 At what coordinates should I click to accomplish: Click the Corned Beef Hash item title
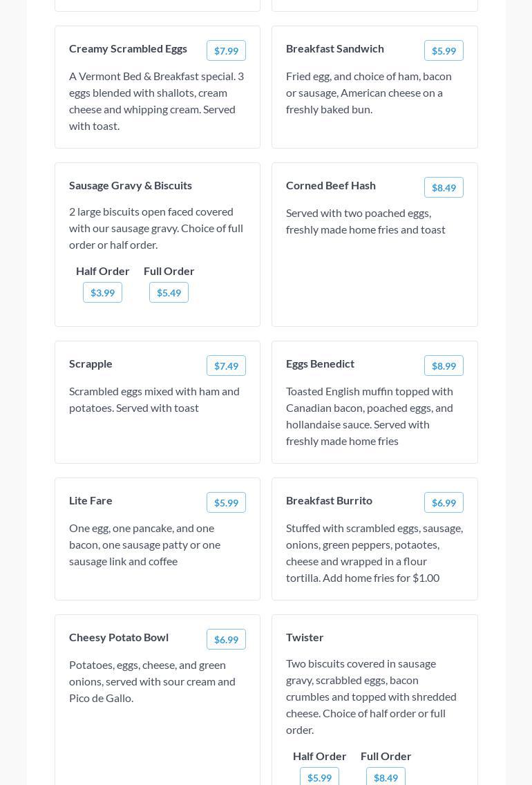(x=331, y=185)
